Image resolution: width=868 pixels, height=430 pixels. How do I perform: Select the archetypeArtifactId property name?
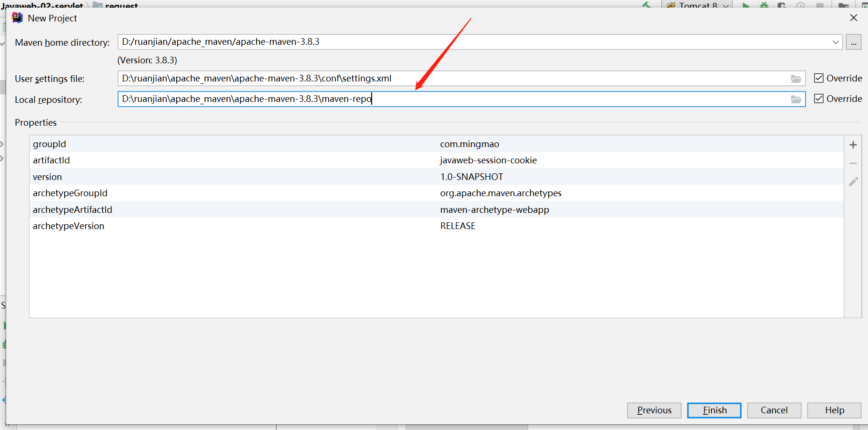72,210
